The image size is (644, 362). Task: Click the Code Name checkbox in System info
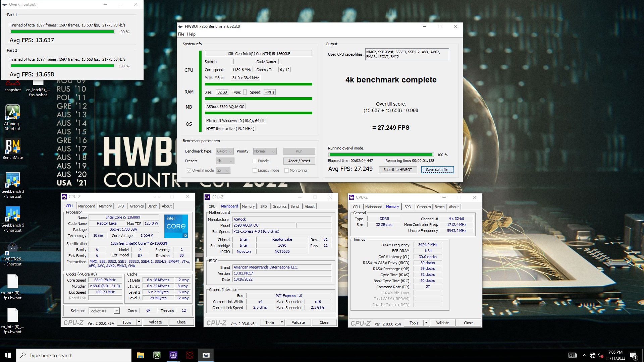coord(280,62)
